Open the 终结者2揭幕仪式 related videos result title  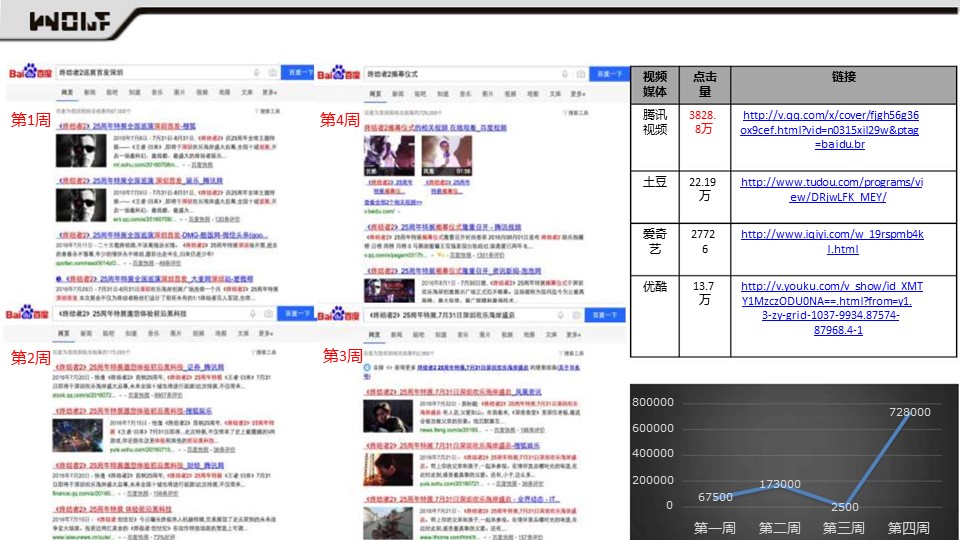[x=435, y=128]
